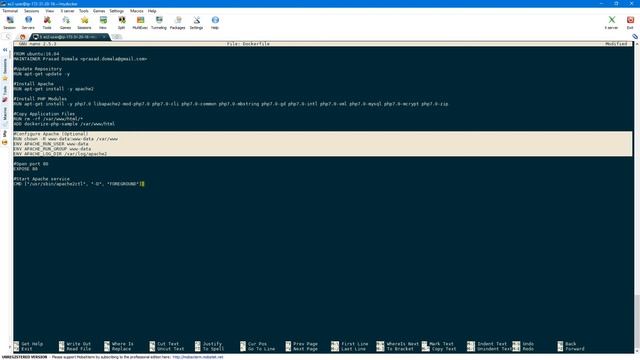
Task: Open the home tab icon
Action: tap(22, 37)
